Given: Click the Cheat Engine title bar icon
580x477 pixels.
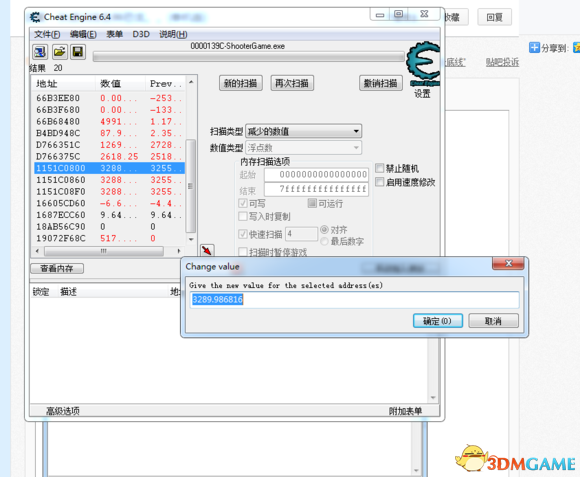Looking at the screenshot, I should (35, 17).
